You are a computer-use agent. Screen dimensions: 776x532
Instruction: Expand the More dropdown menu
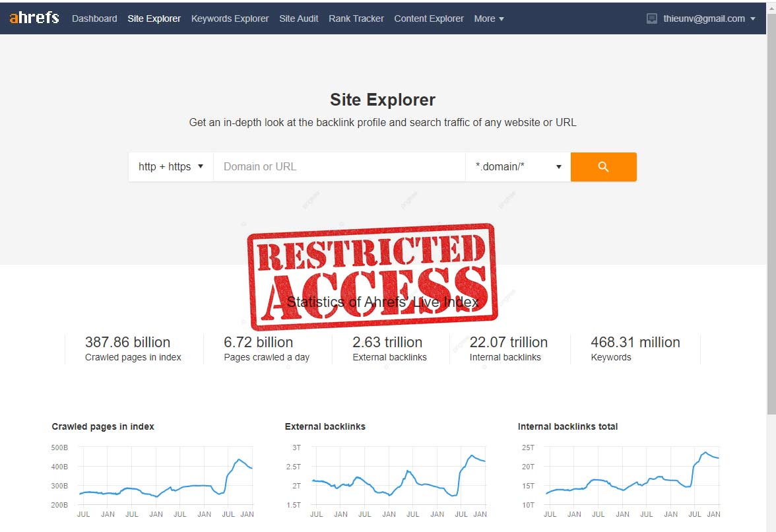click(x=488, y=18)
